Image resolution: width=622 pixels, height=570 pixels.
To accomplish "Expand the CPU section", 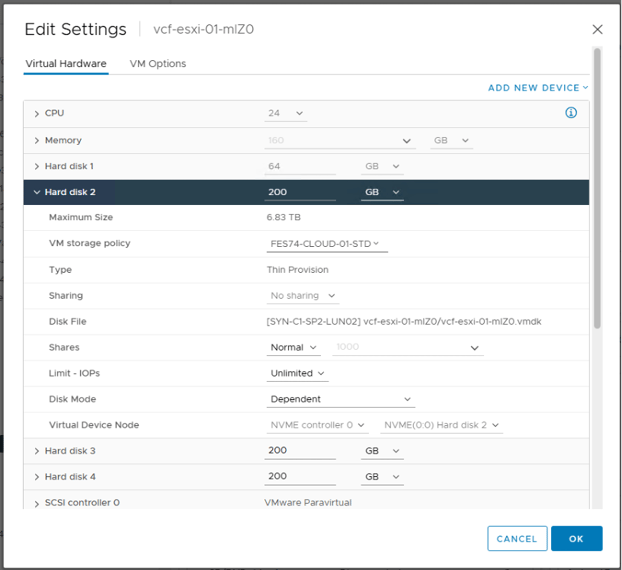I will coord(36,113).
